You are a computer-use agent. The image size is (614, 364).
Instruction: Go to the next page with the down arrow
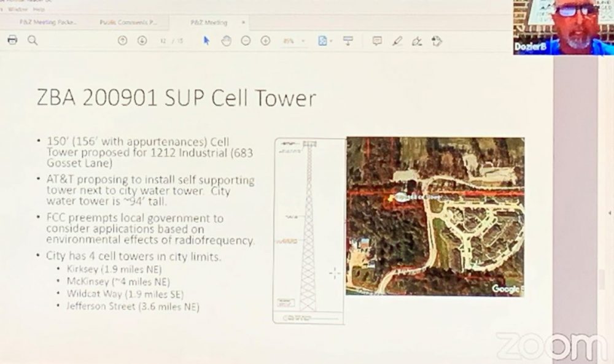pos(142,41)
